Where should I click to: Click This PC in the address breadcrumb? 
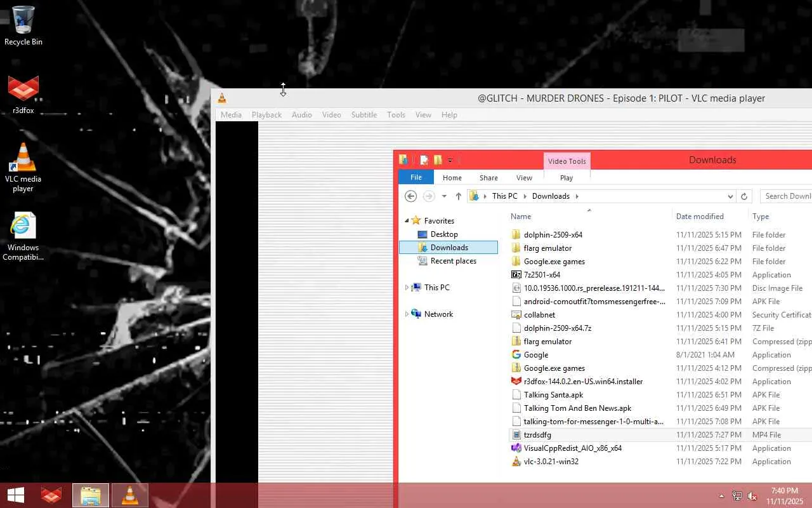click(505, 196)
